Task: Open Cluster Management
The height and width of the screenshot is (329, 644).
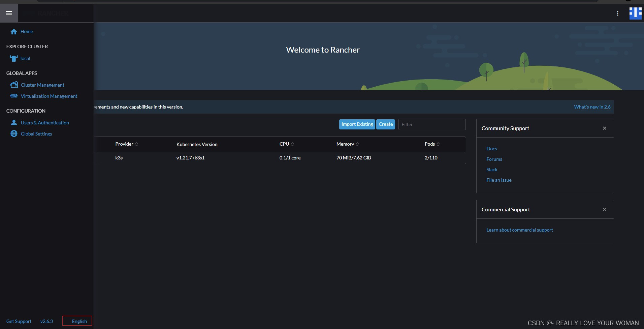Action: click(x=42, y=85)
